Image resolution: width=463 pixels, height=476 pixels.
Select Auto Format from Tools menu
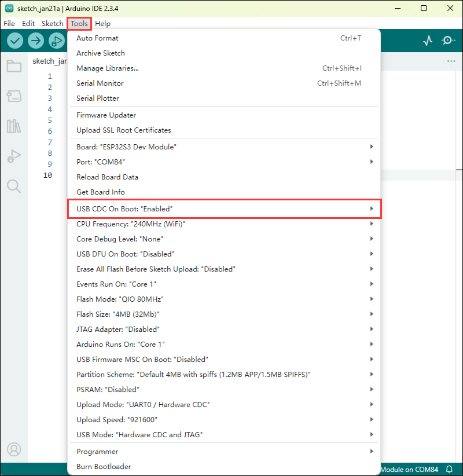coord(97,38)
